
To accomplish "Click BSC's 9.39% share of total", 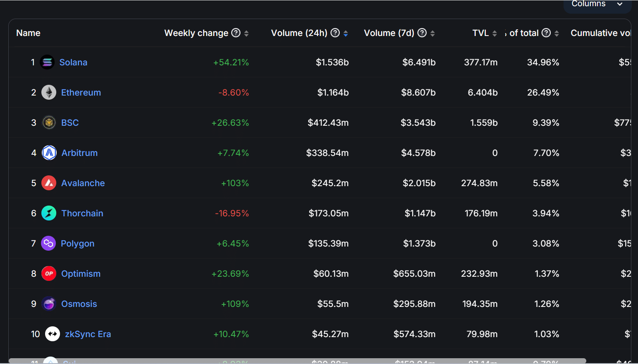I will (x=546, y=122).
